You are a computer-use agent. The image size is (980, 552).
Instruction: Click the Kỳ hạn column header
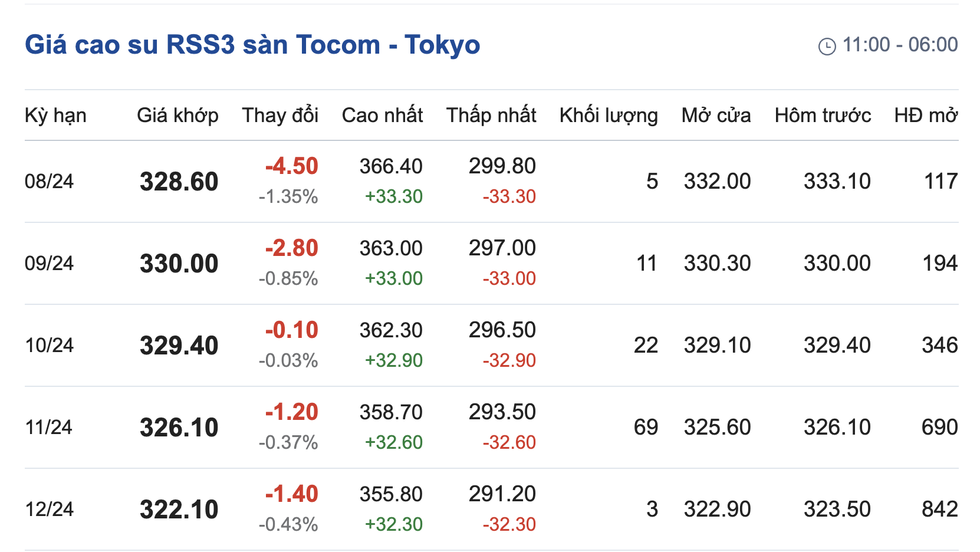(x=55, y=116)
